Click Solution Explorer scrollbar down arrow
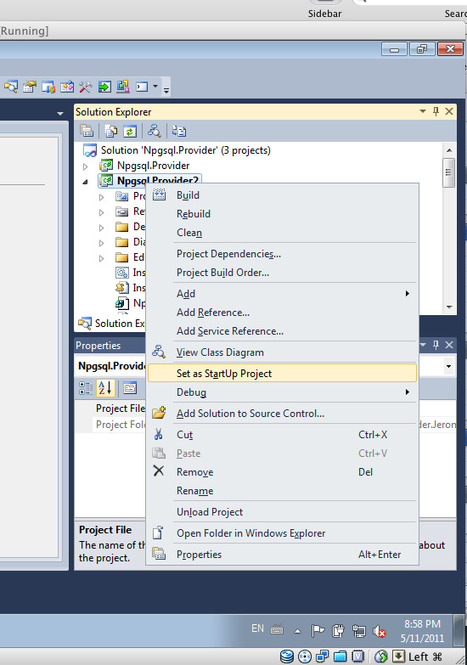The height and width of the screenshot is (665, 467). click(x=449, y=307)
